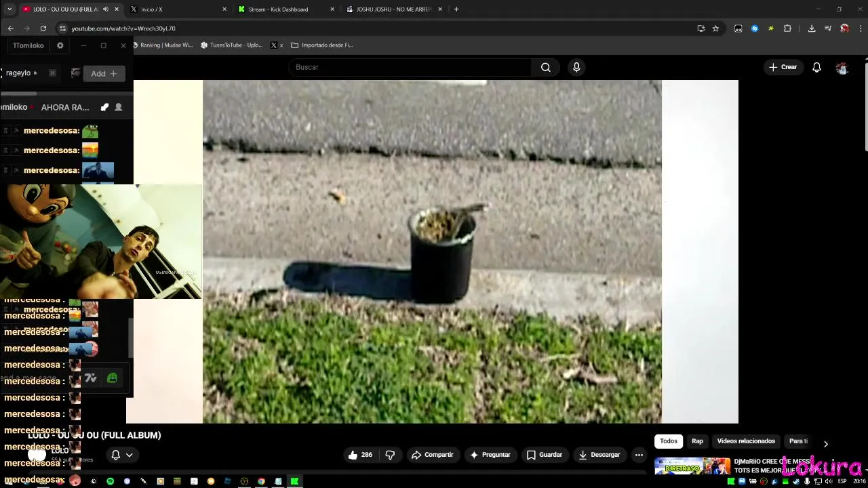Open the Importado desde Fi... bookmarks folder
Screen dimensions: 868x488
coord(322,45)
